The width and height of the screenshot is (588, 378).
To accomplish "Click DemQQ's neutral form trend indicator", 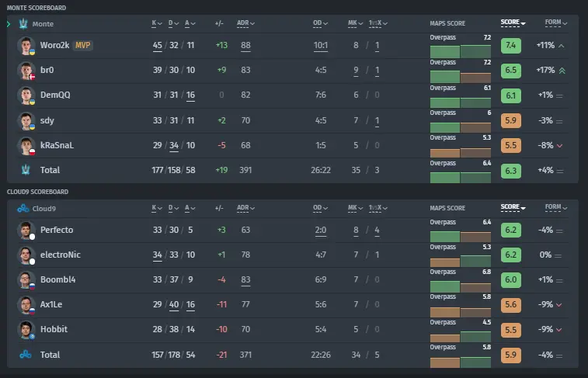I will 559,96.
